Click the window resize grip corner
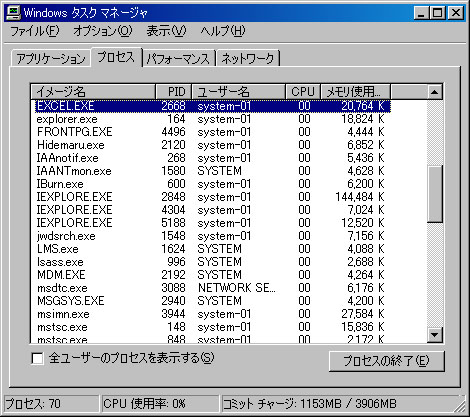The image size is (470, 417). coord(460,407)
